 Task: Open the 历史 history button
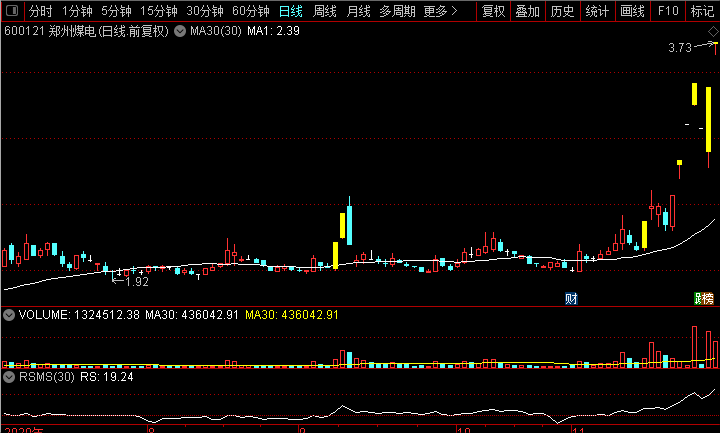coord(562,11)
